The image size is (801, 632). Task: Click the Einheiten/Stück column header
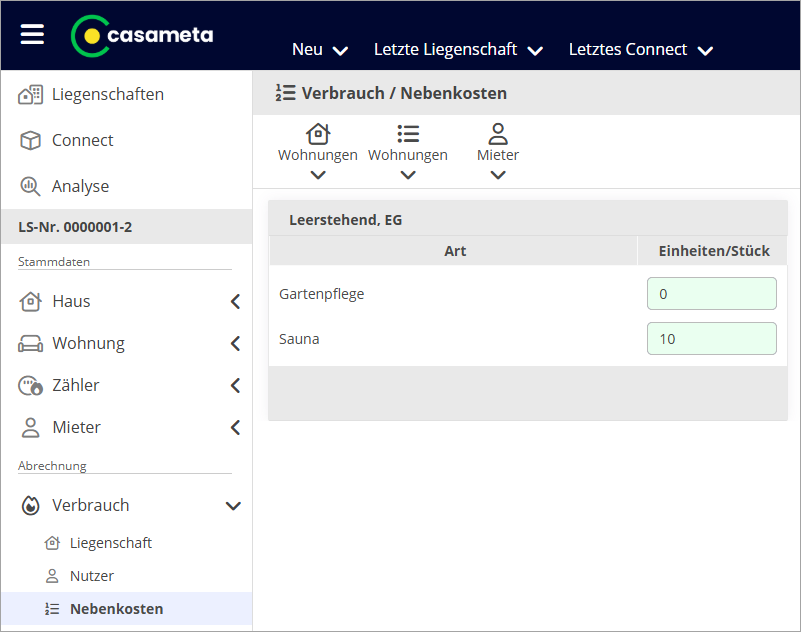coord(714,251)
